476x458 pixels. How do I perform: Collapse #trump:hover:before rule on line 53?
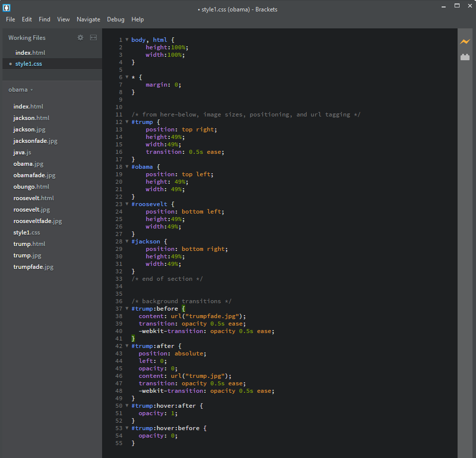click(127, 428)
